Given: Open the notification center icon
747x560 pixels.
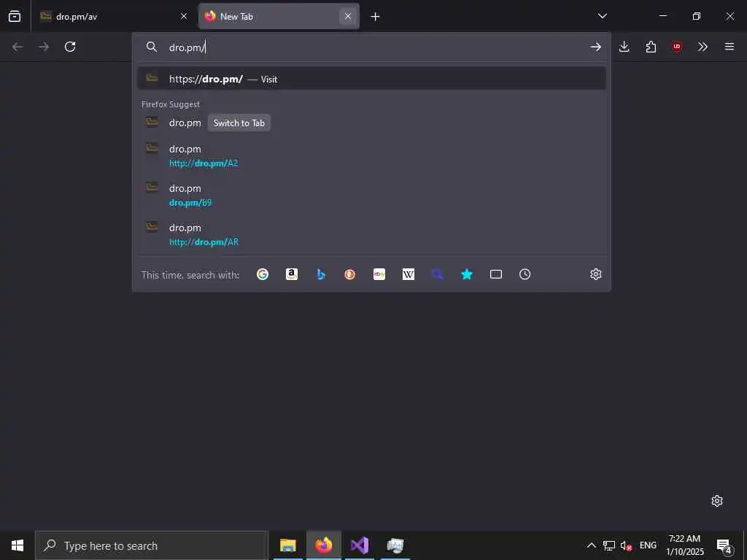Looking at the screenshot, I should coord(724,546).
